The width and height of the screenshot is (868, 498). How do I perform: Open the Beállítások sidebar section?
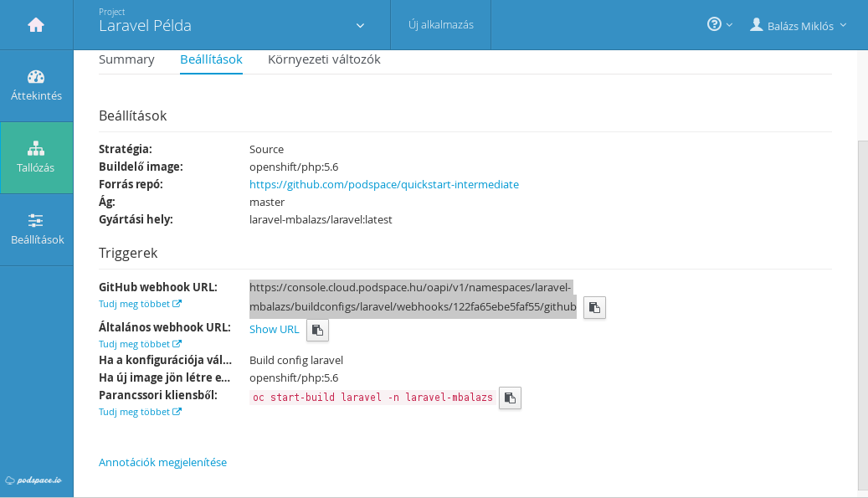tap(37, 229)
